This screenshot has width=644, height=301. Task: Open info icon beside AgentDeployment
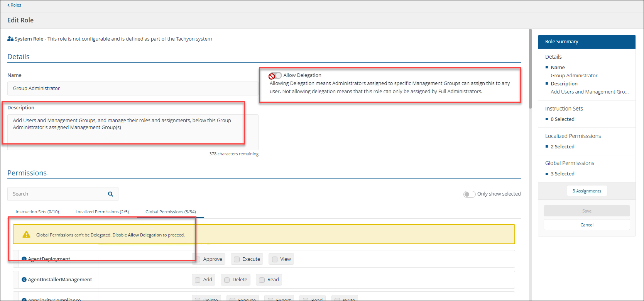[x=24, y=259]
